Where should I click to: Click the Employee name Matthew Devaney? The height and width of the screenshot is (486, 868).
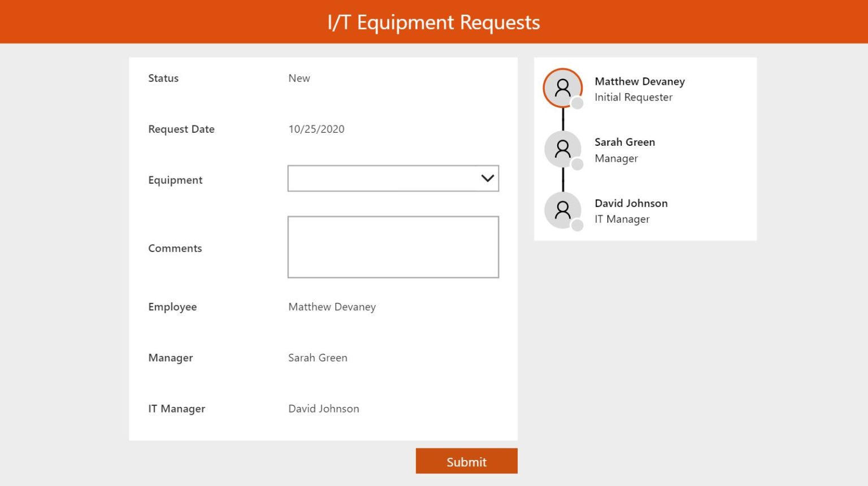point(332,306)
